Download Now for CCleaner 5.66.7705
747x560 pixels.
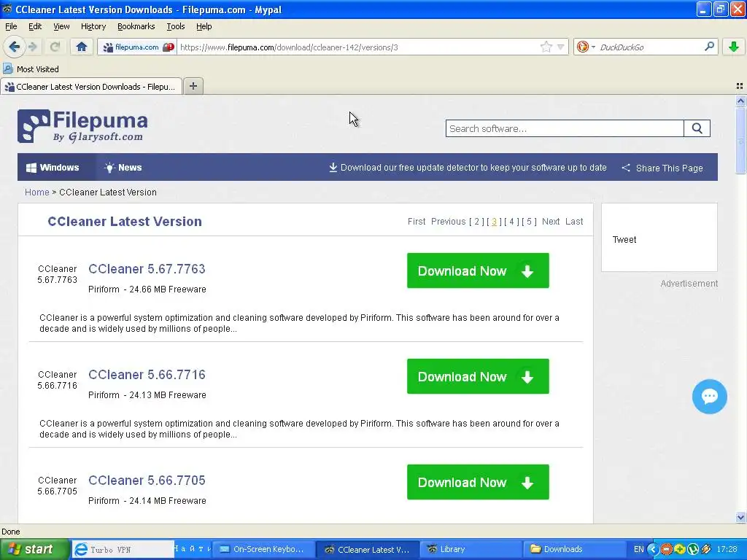point(478,482)
